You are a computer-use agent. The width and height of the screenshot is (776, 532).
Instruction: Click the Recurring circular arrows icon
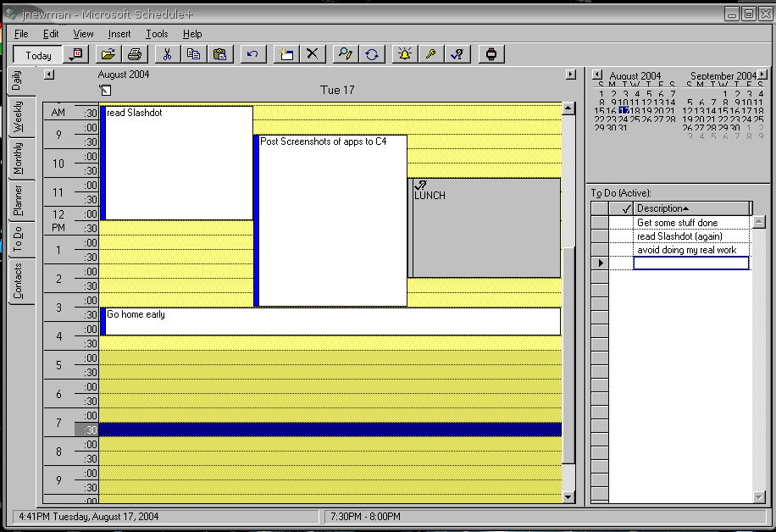click(371, 54)
